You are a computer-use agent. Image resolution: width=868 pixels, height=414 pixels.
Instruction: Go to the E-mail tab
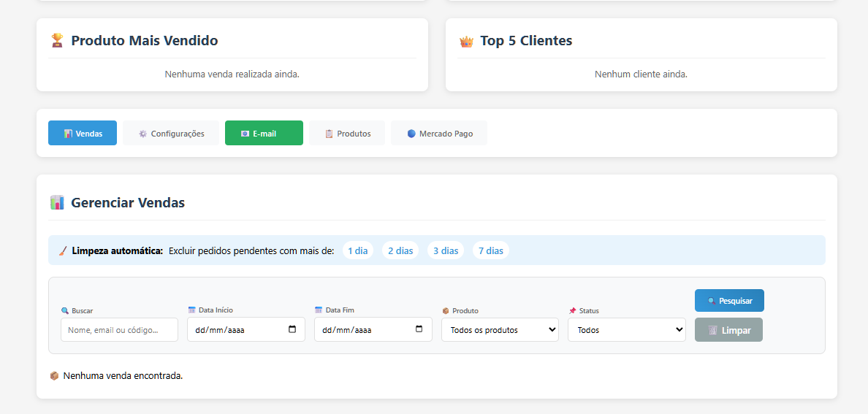(264, 134)
